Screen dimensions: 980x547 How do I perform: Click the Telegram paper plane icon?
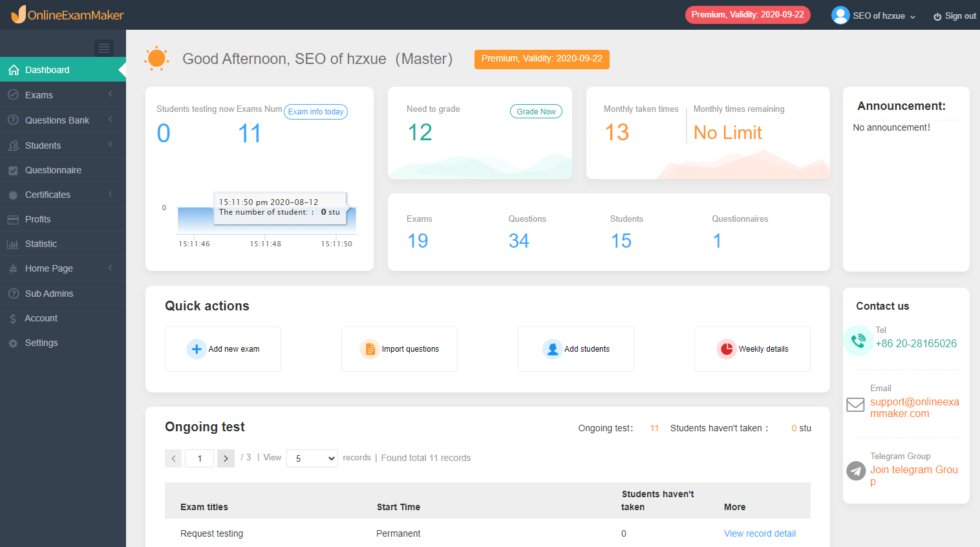[856, 471]
